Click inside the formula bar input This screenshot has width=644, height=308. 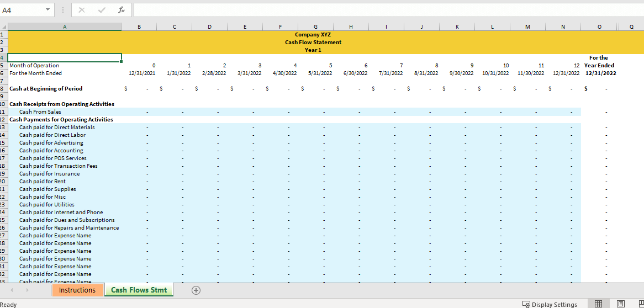[x=387, y=10]
